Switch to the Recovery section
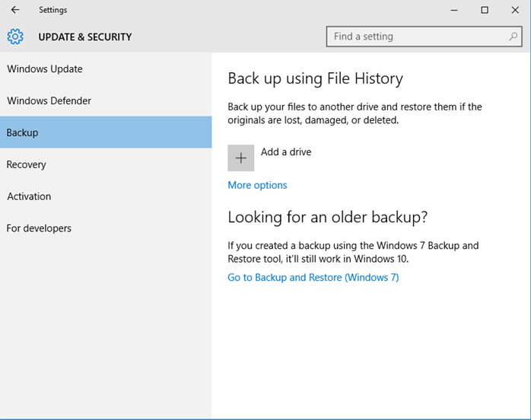The image size is (531, 420). coord(106,164)
